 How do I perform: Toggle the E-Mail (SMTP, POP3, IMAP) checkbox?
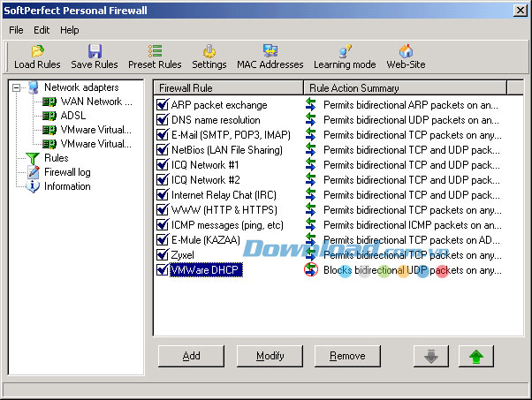(x=163, y=134)
